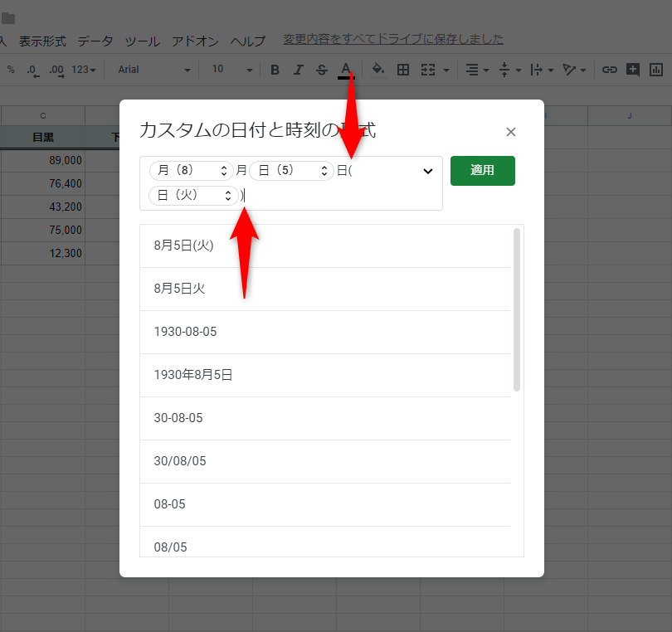Click cell with value 89,000
The width and height of the screenshot is (672, 632).
click(43, 160)
